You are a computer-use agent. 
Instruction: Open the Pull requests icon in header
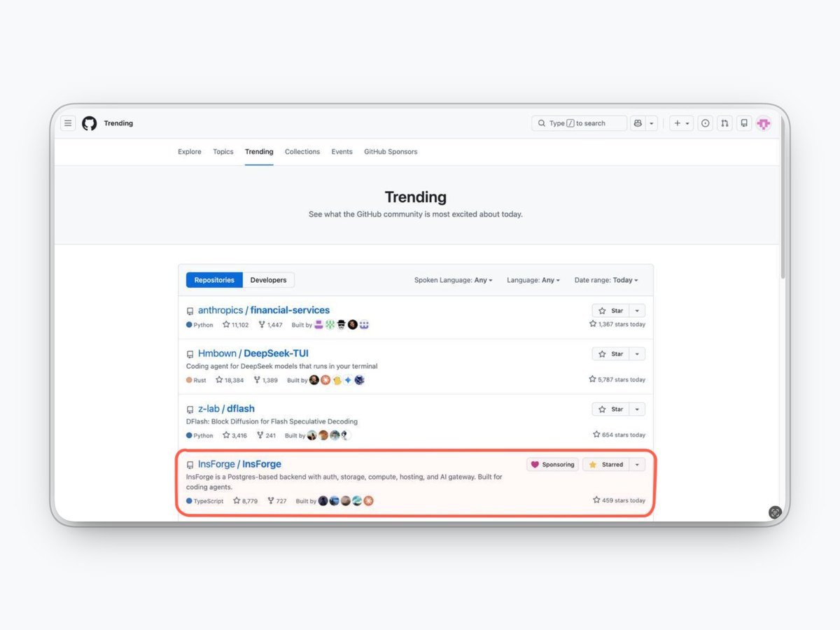pyautogui.click(x=724, y=123)
